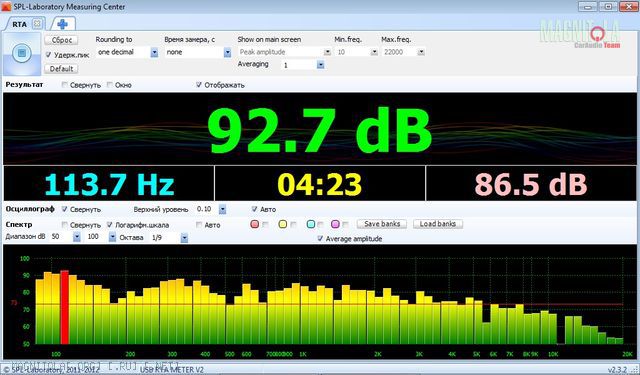Select the cyan bank color swatch
This screenshot has height=375, width=640.
(x=311, y=224)
